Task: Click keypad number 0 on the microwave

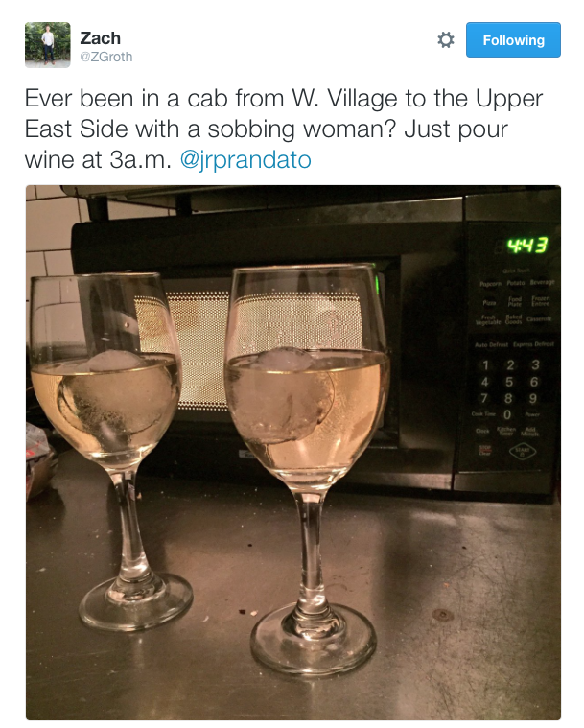Action: click(x=507, y=414)
